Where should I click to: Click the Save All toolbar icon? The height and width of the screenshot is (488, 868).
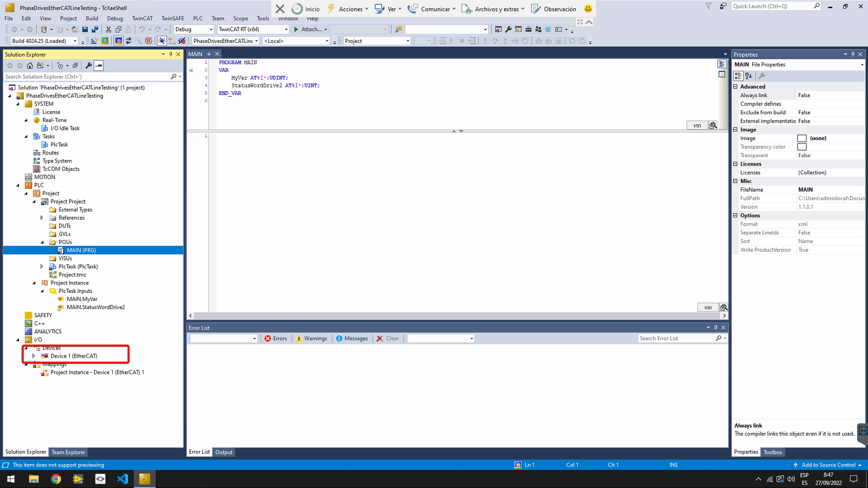tap(95, 29)
